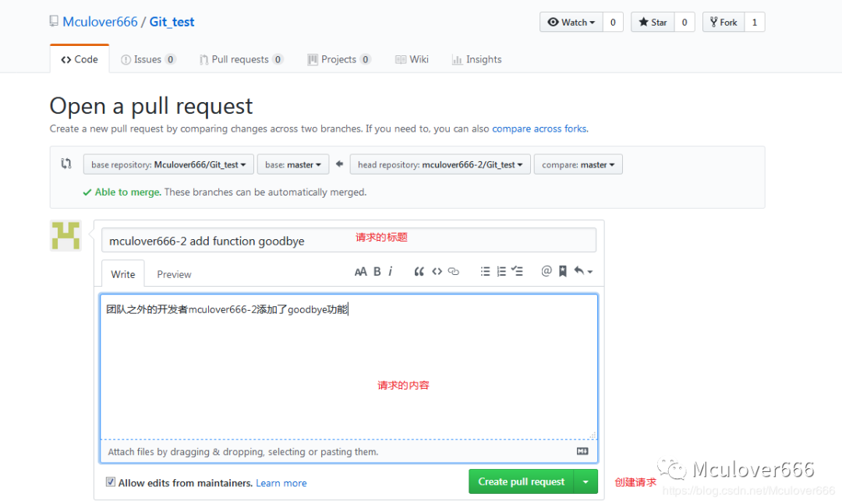Click the forks count 1
842x504 pixels.
[x=755, y=22]
